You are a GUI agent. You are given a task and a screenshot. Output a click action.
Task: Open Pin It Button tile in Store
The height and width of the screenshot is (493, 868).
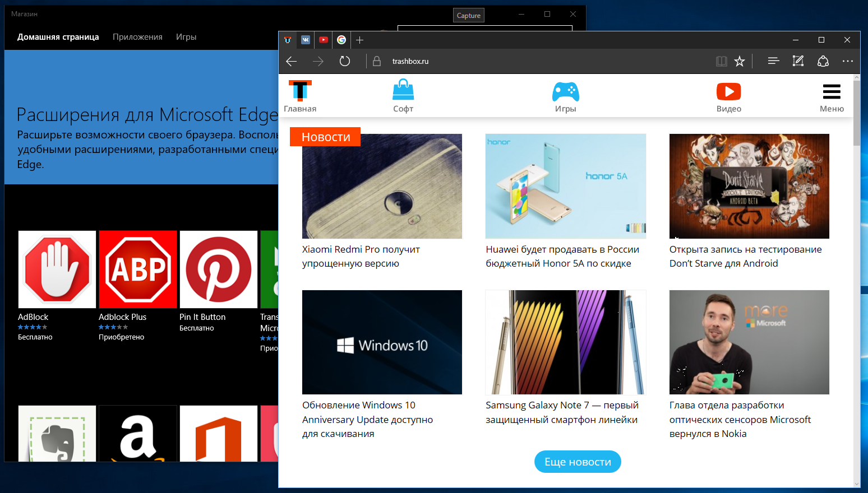pos(219,269)
